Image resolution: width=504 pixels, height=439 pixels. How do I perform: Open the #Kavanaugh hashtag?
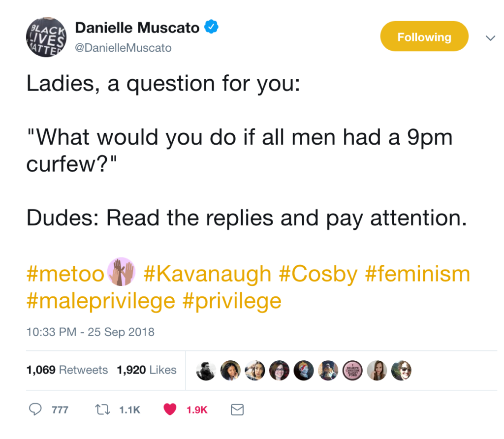(x=207, y=274)
